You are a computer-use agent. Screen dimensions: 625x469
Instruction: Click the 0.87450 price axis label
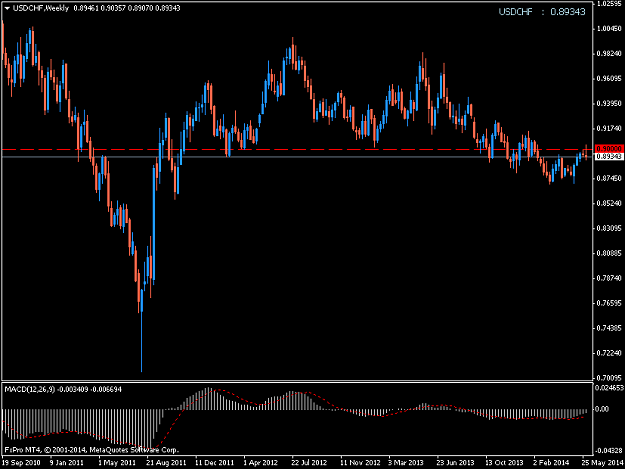tap(609, 178)
